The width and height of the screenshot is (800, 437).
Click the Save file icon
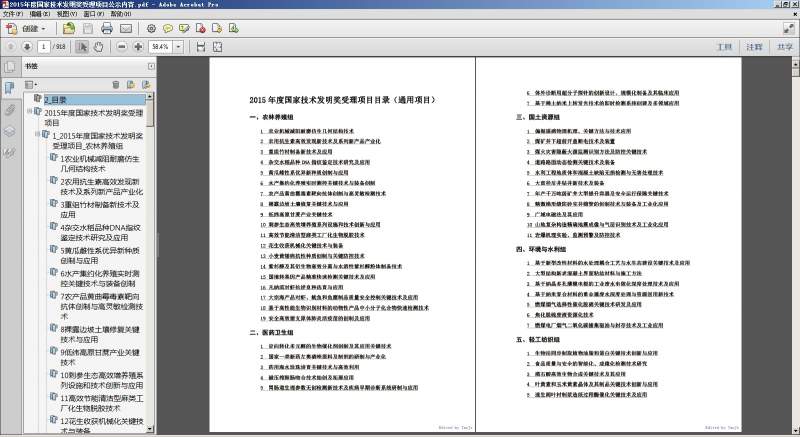[88, 29]
